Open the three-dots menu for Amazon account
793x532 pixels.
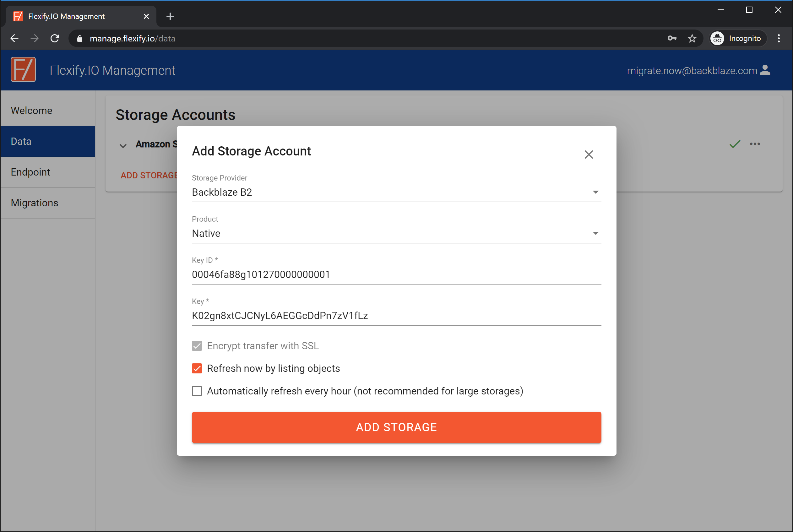755,144
